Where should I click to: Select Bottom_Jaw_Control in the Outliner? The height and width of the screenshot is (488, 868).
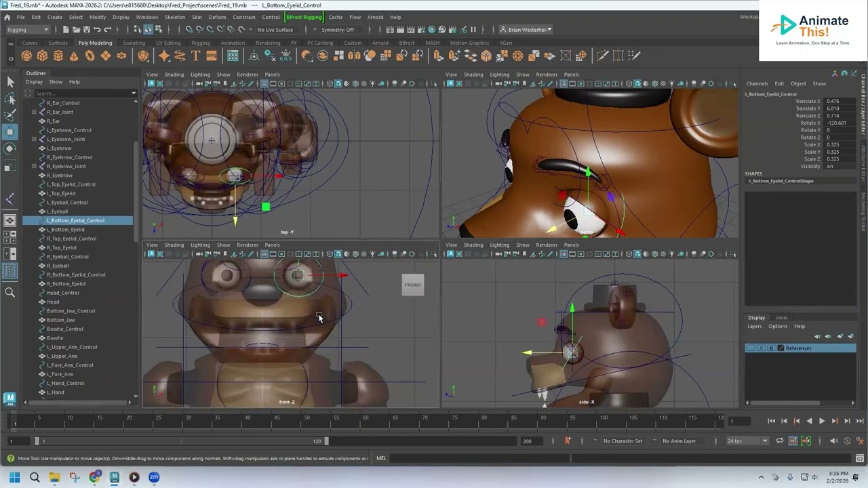71,311
